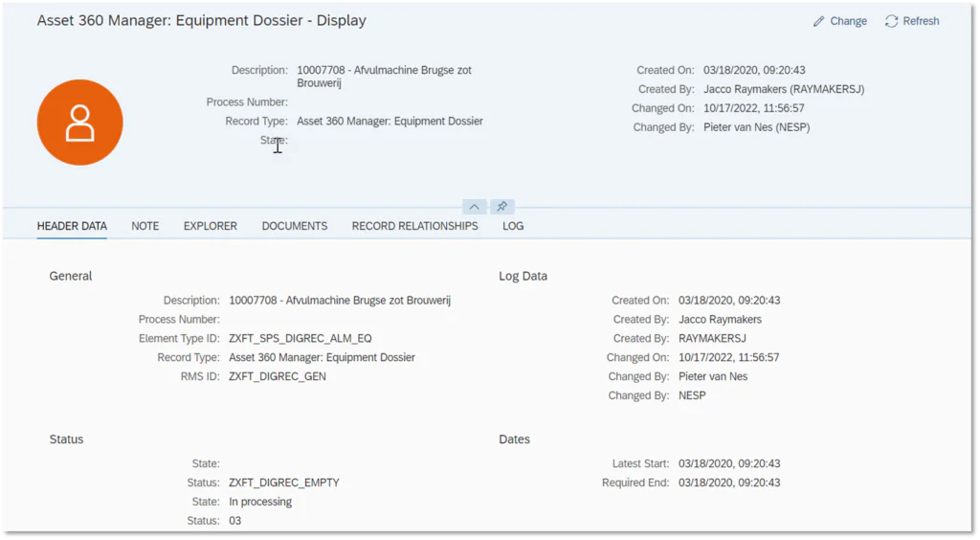The width and height of the screenshot is (980, 540).
Task: Click RMS ID value ZXFT_DIGREC_GEN
Action: coord(277,377)
